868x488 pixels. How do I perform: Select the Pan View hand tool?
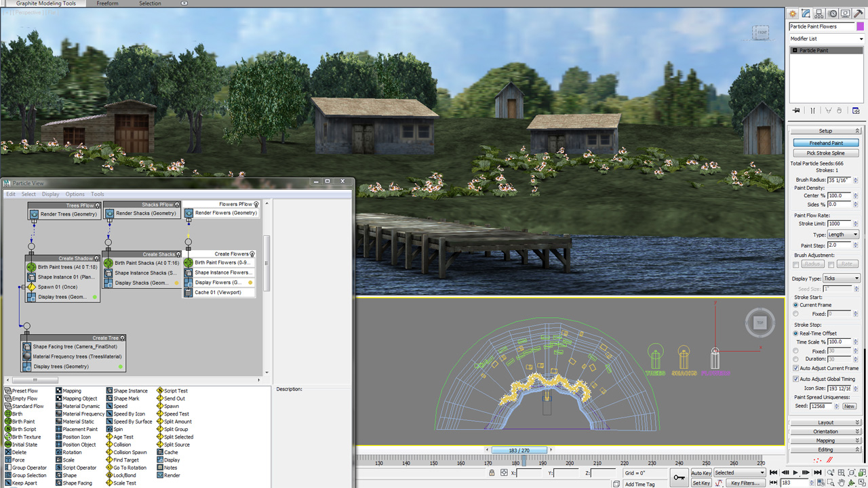(842, 483)
